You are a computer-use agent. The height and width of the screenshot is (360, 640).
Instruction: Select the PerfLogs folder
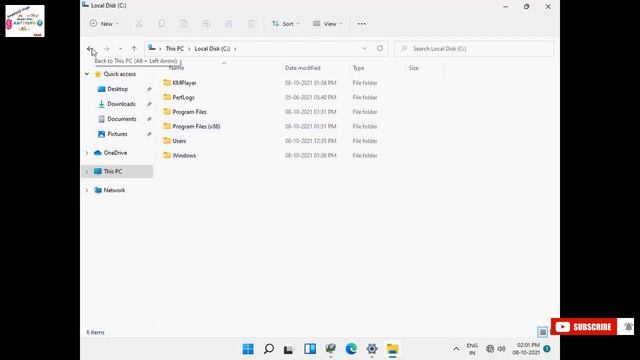pos(183,98)
